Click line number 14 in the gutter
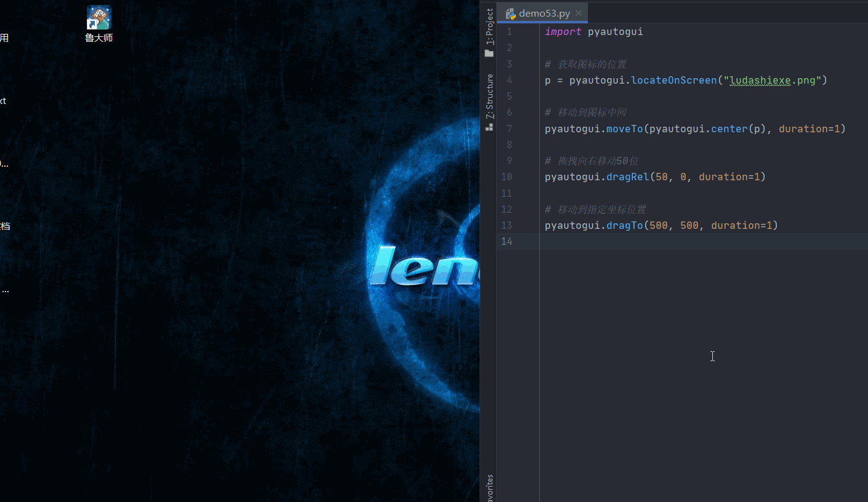Viewport: 868px width, 502px height. pyautogui.click(x=507, y=241)
